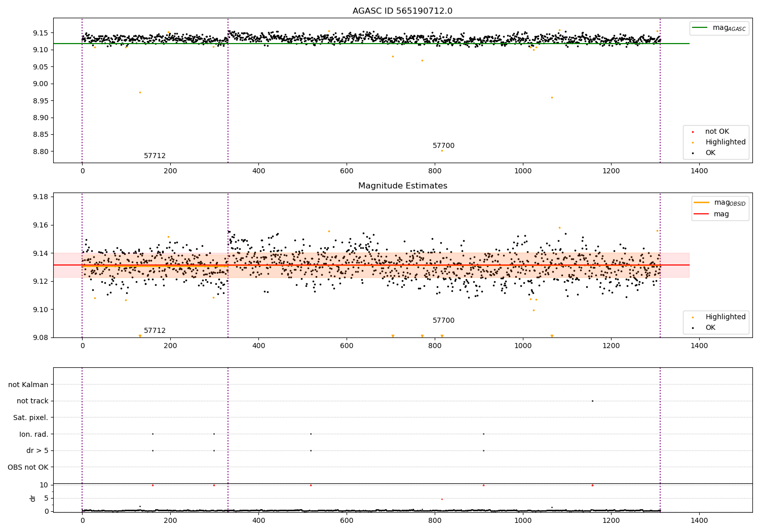Click the '9.05' y-tick in top panel
This screenshot has height=532, width=760.
pos(41,67)
